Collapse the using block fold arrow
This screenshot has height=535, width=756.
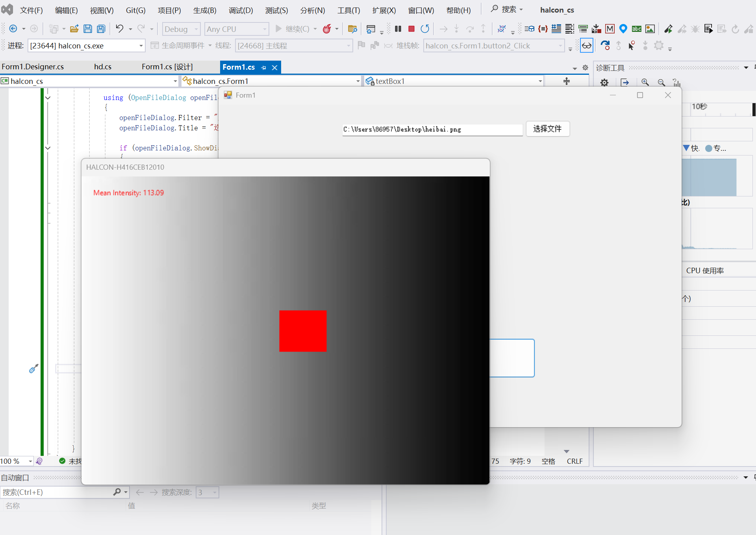pos(48,98)
